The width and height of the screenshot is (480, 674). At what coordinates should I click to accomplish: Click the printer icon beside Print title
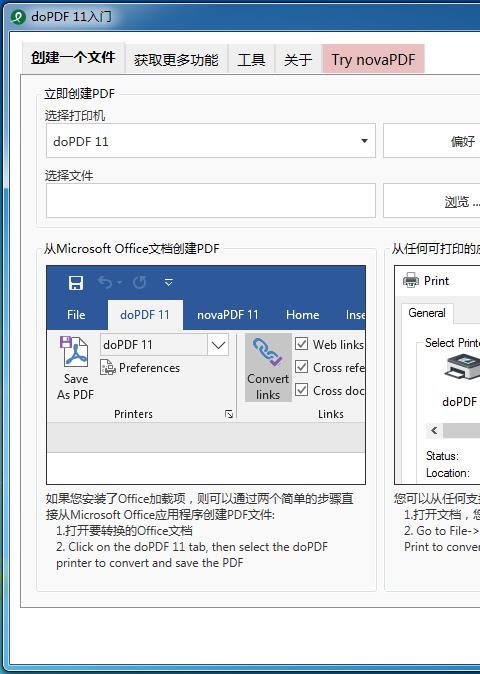(411, 280)
